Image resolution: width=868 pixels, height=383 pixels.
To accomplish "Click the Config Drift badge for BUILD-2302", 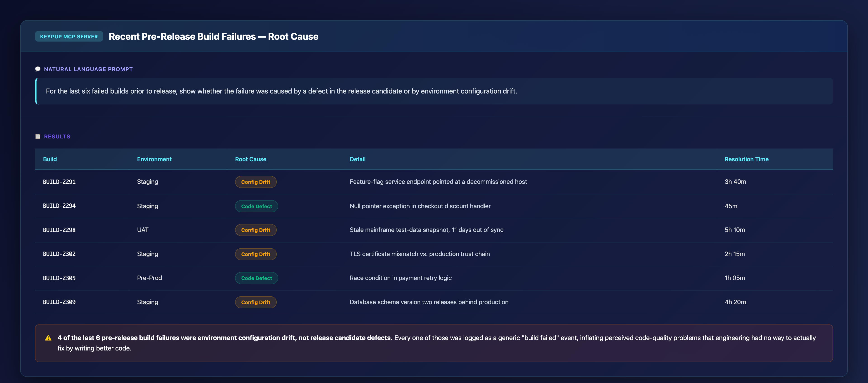I will pos(256,254).
